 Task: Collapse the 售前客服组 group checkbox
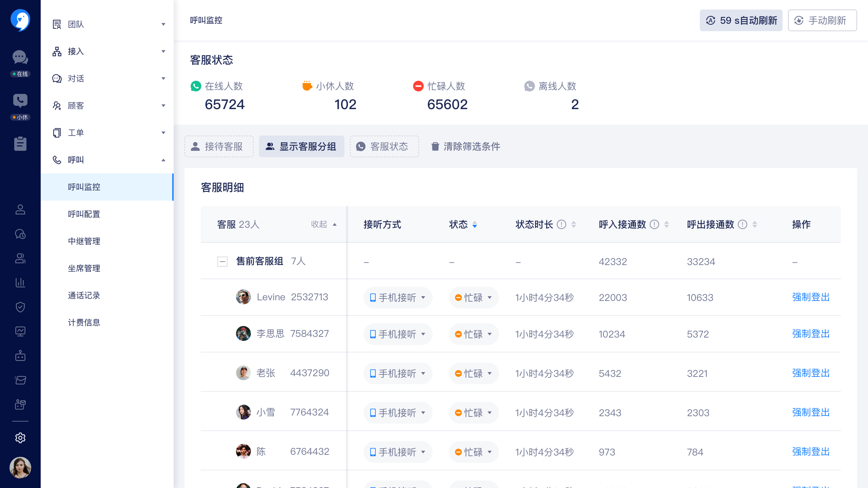point(222,261)
